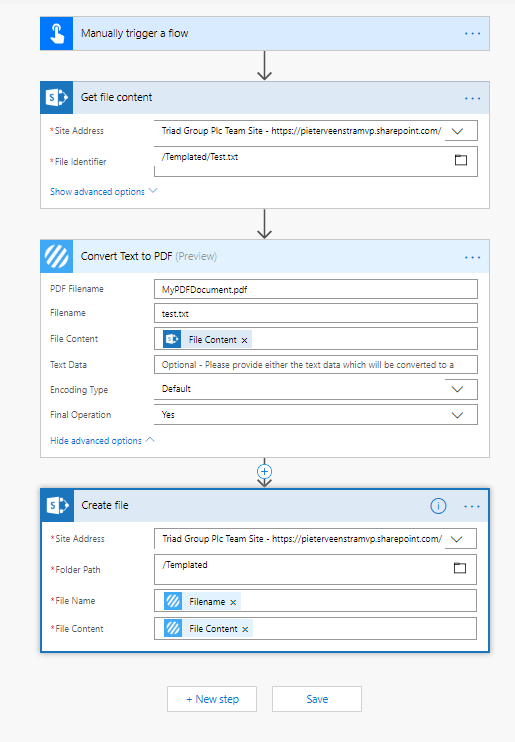Click into the Text Data field

coord(316,365)
